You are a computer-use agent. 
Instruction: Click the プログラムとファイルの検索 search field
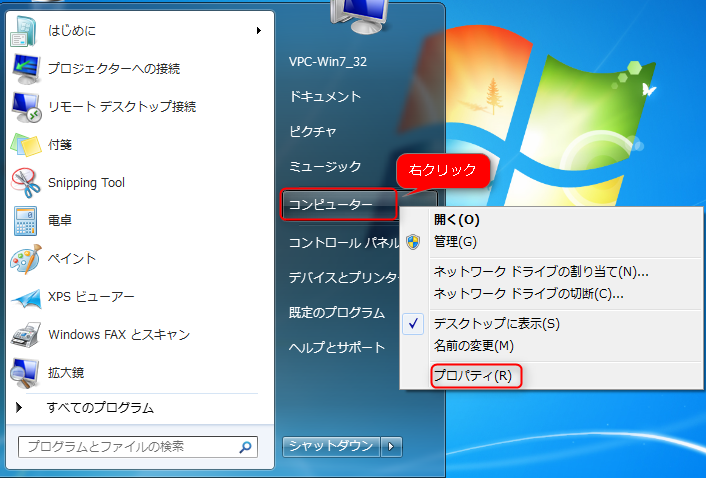tap(138, 447)
